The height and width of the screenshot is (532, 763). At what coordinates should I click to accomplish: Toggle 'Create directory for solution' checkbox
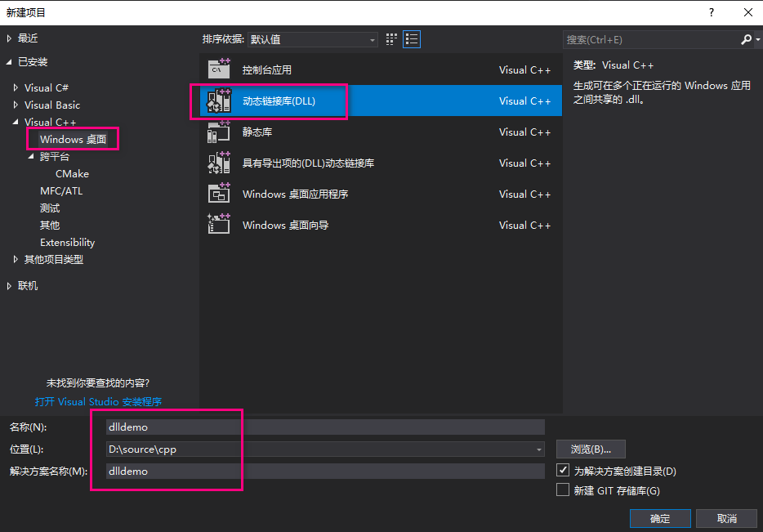click(x=563, y=470)
